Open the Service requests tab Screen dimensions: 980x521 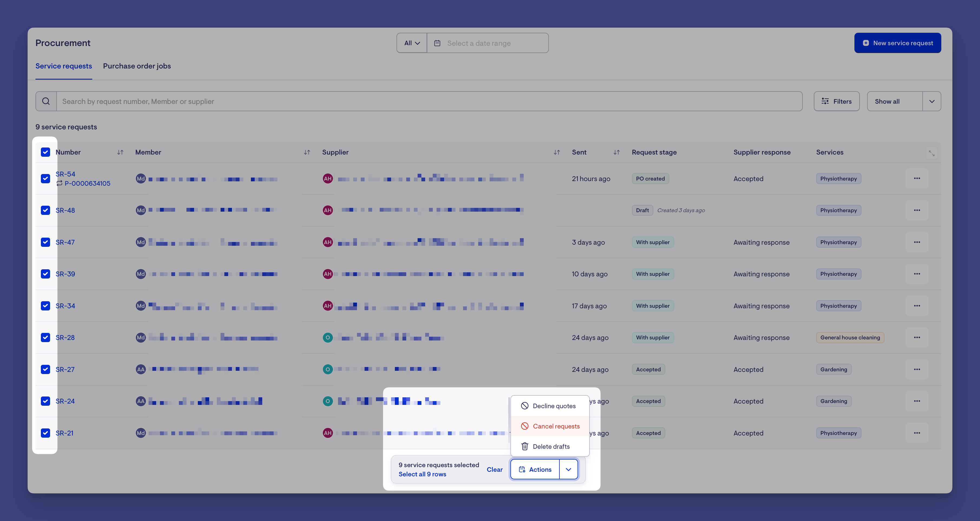click(64, 66)
